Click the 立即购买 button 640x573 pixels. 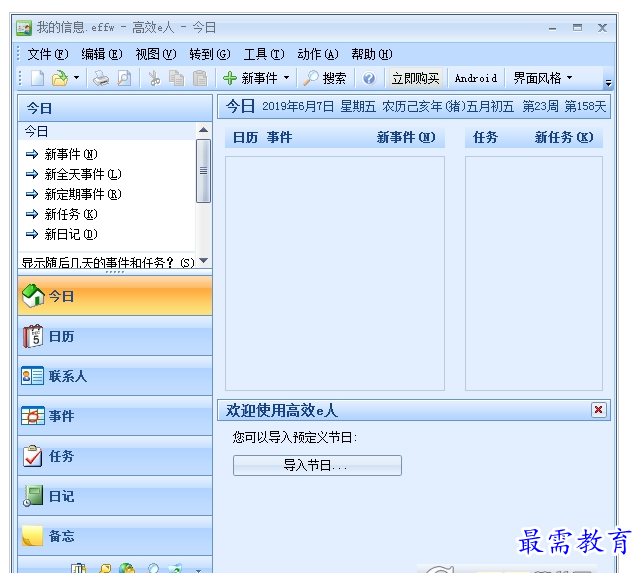click(416, 78)
